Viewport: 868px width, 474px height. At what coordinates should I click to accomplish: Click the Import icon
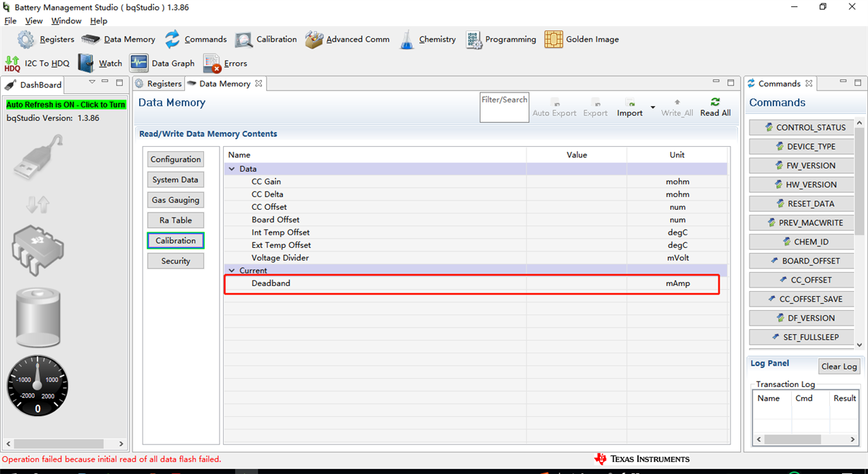pyautogui.click(x=630, y=102)
